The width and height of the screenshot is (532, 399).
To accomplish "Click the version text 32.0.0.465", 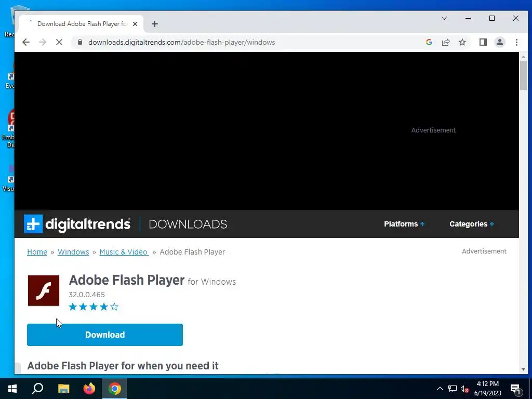I will point(87,295).
